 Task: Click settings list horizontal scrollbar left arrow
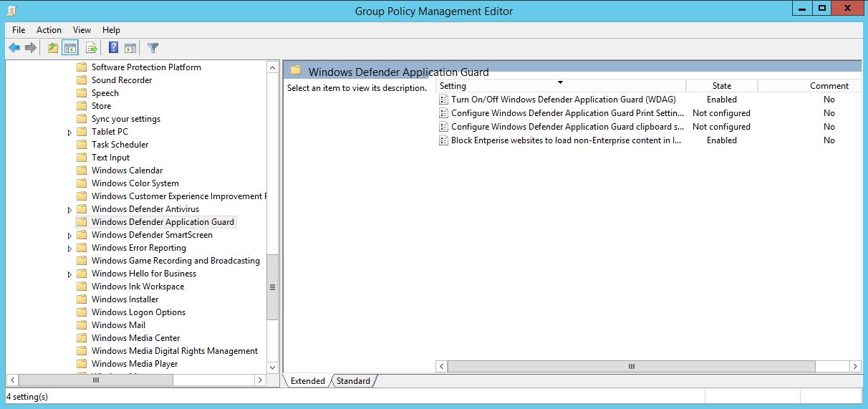442,366
